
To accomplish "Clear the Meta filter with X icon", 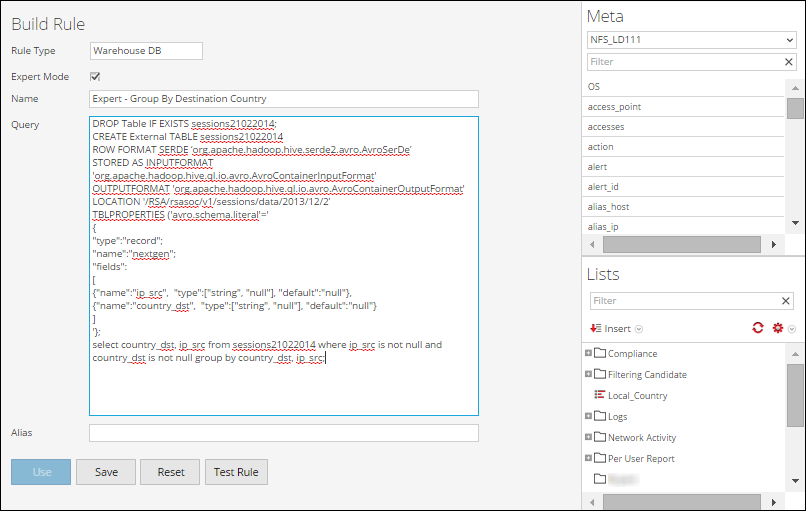I will tap(789, 62).
